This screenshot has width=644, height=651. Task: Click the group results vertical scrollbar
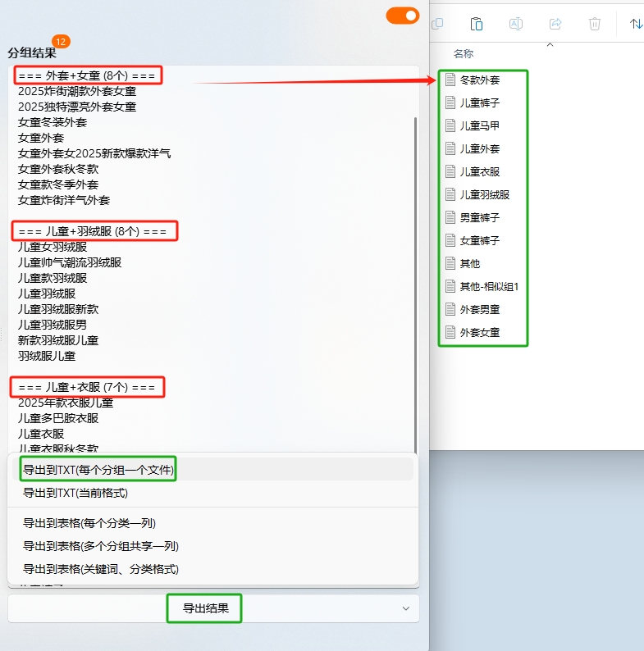415,285
